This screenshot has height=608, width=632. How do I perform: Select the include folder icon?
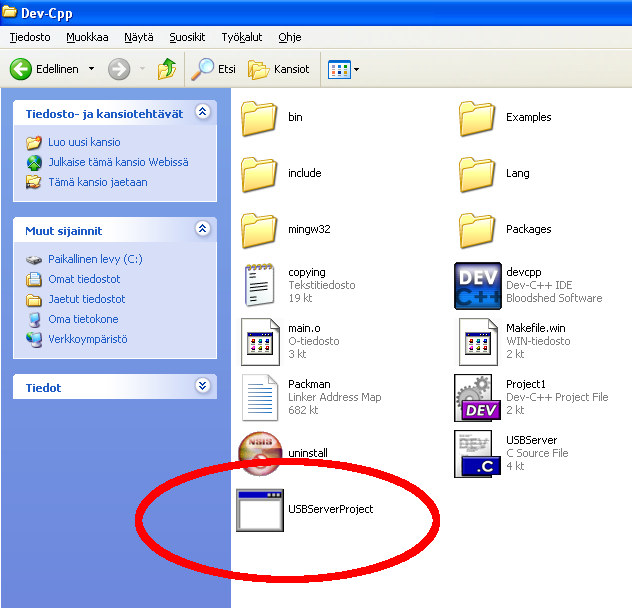(259, 174)
